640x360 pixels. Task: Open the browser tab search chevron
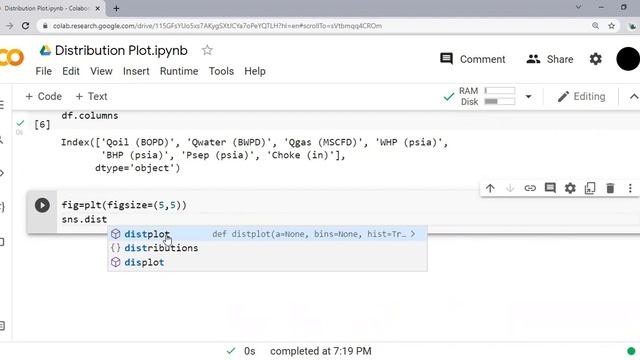tap(578, 7)
